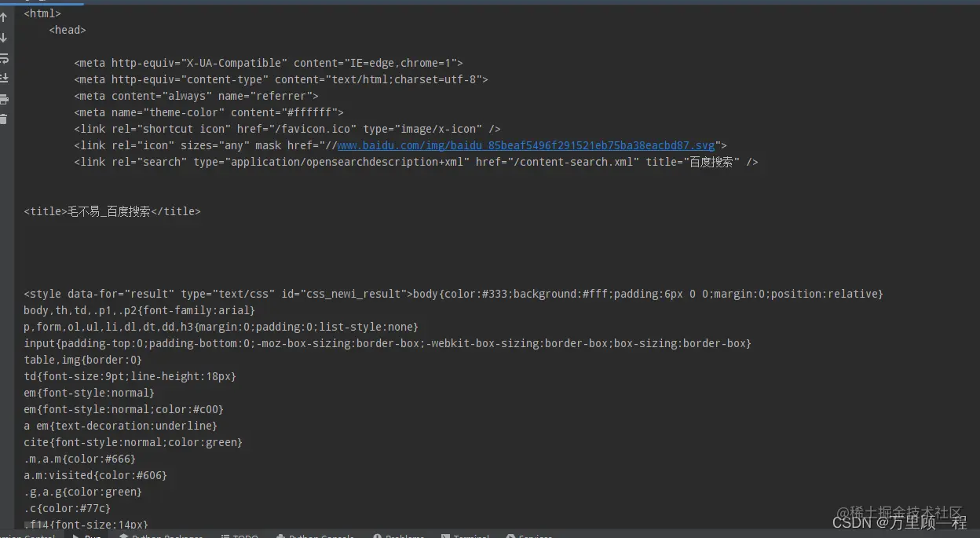Image resolution: width=980 pixels, height=538 pixels.
Task: Click the Down the stack trace arrow
Action: pos(4,38)
